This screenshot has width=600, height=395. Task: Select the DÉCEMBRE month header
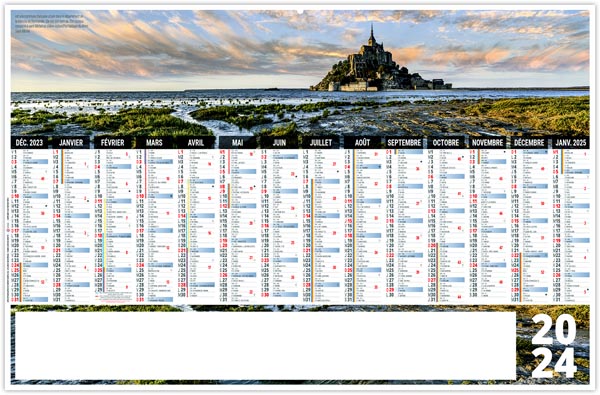529,143
